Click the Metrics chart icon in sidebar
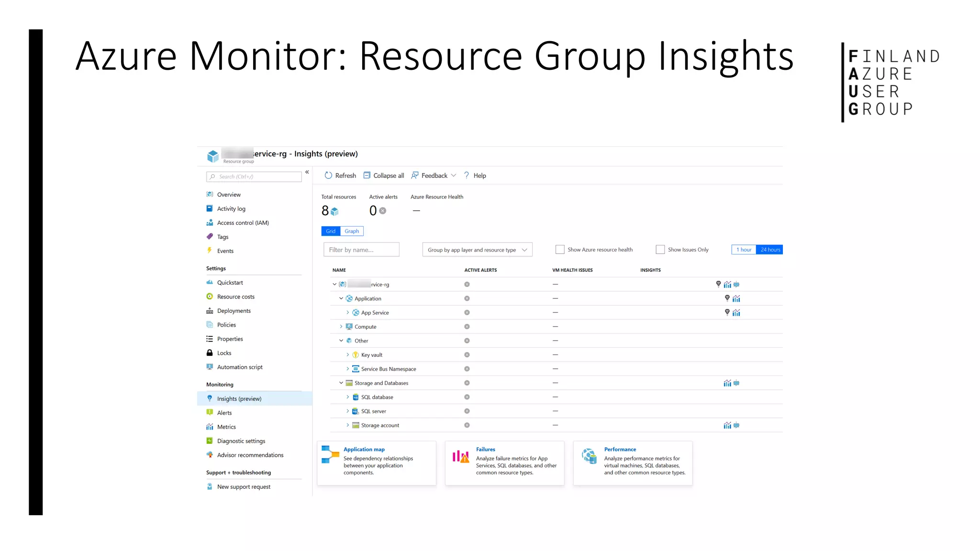980x551 pixels. [x=210, y=427]
